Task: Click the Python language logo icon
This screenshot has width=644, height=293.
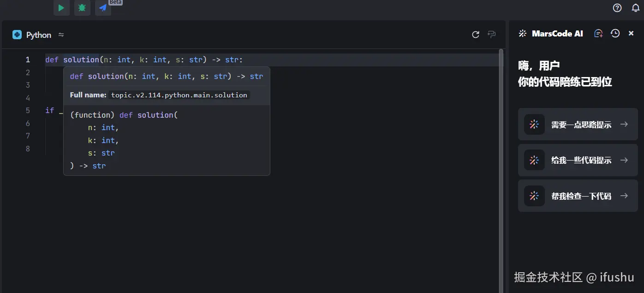Action: [17, 35]
